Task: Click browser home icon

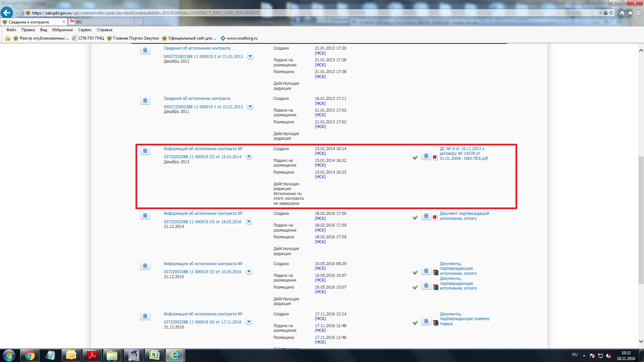Action: [x=622, y=13]
